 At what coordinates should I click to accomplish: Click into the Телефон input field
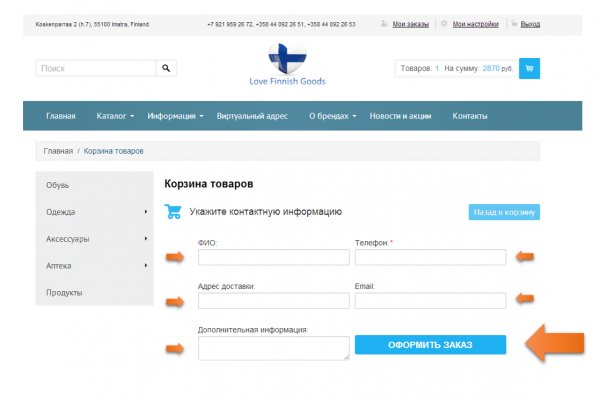[x=430, y=257]
